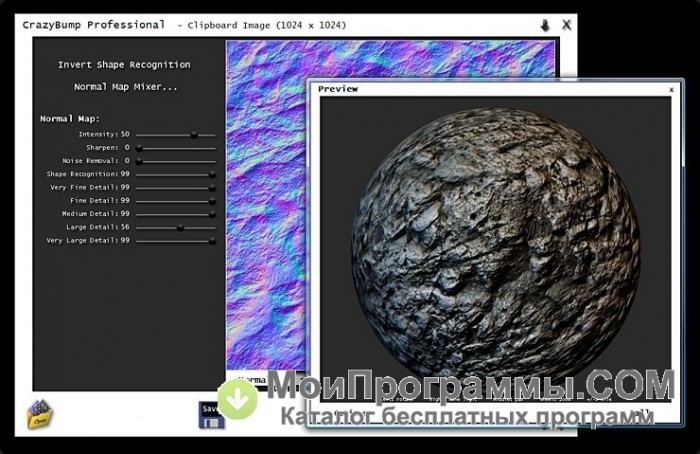The image size is (700, 454).
Task: Close the CrazyBump Professional window
Action: pyautogui.click(x=567, y=25)
